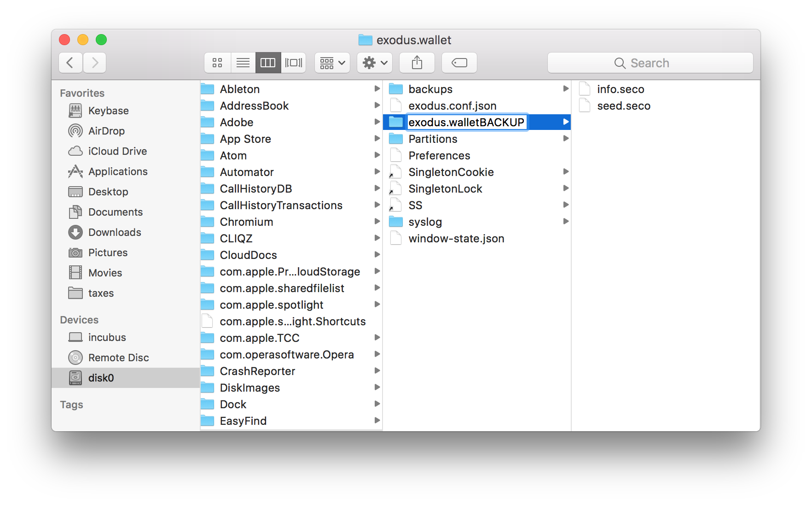Focus the Search field

(x=650, y=63)
